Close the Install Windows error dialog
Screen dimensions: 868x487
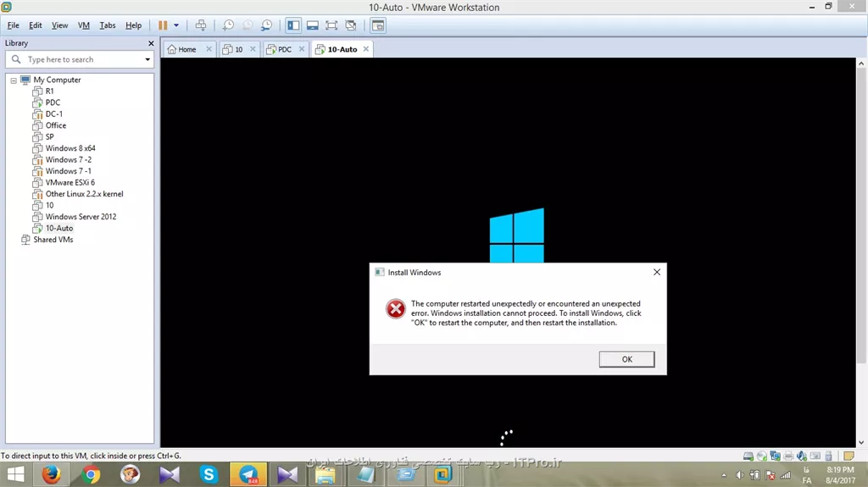[x=657, y=272]
